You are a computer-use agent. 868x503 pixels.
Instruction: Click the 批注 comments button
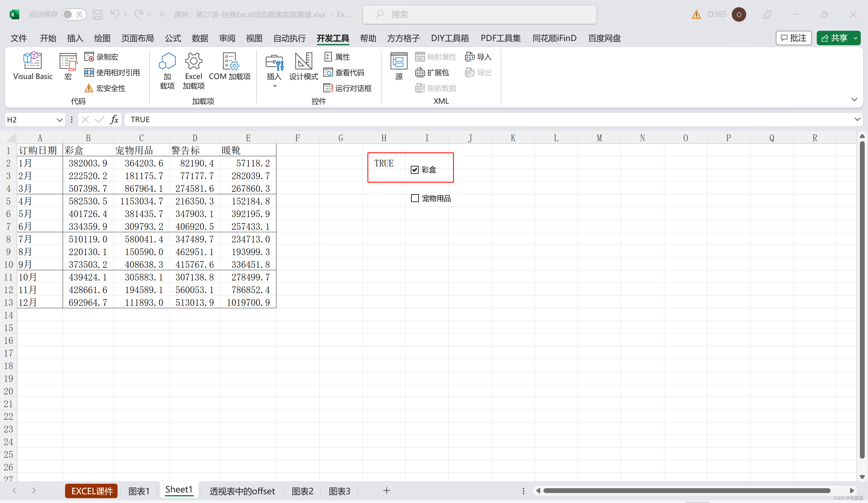coord(794,38)
